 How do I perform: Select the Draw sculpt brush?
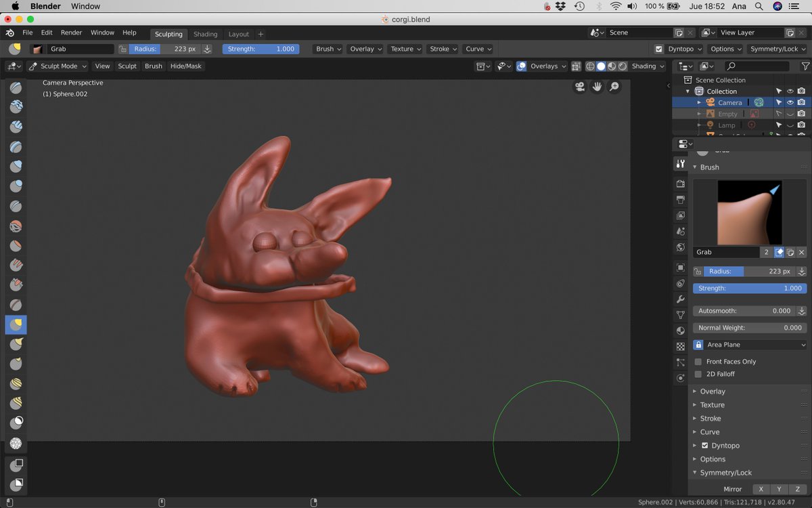click(16, 88)
